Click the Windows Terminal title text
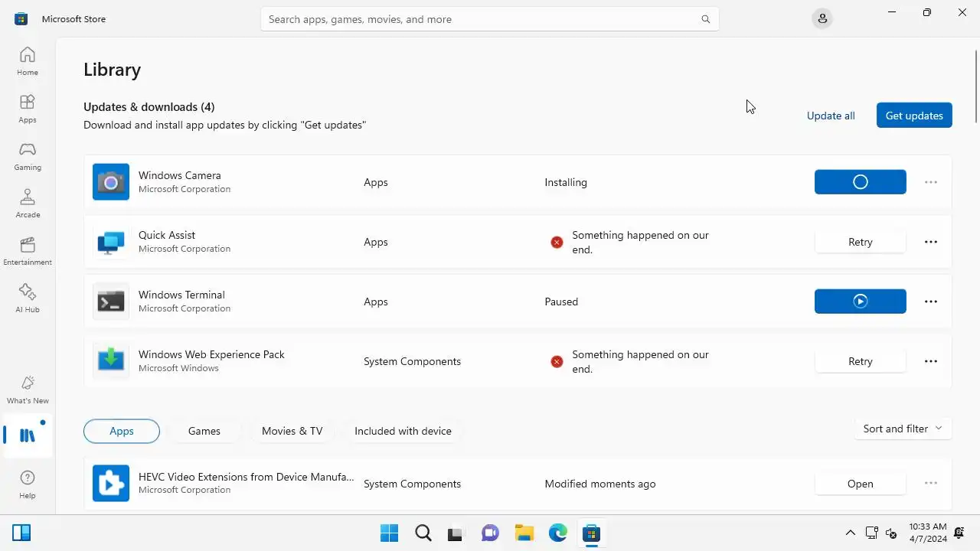The width and height of the screenshot is (980, 551). coord(181,295)
